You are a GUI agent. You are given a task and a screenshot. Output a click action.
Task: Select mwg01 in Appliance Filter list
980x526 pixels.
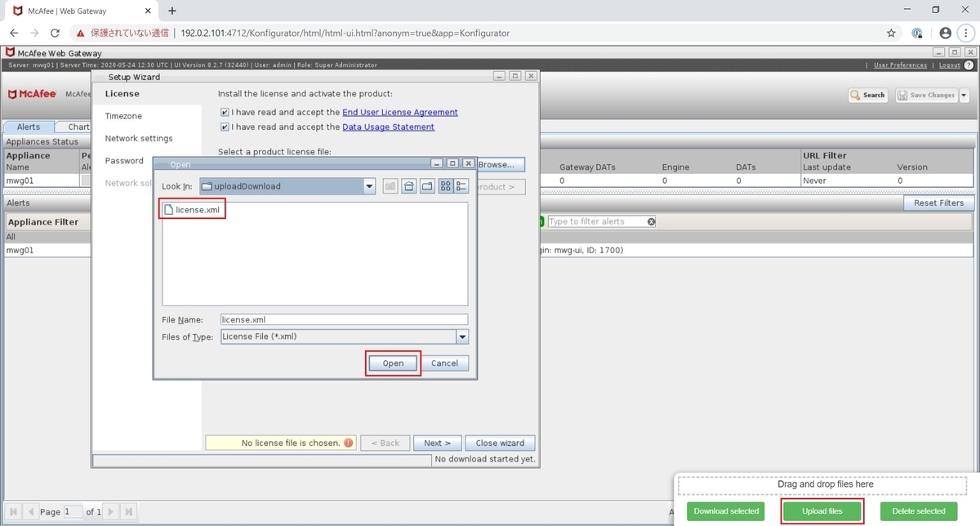(x=47, y=250)
